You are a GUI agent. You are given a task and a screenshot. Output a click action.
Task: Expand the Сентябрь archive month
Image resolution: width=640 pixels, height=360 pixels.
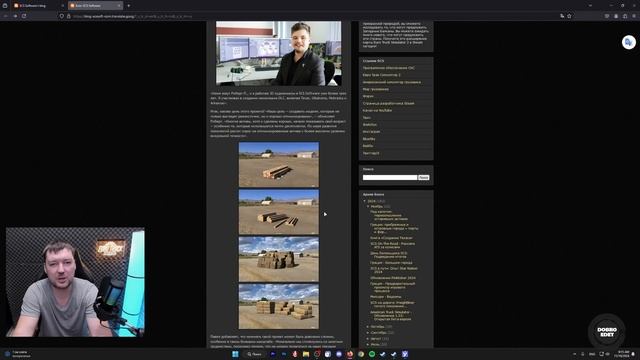point(368,333)
